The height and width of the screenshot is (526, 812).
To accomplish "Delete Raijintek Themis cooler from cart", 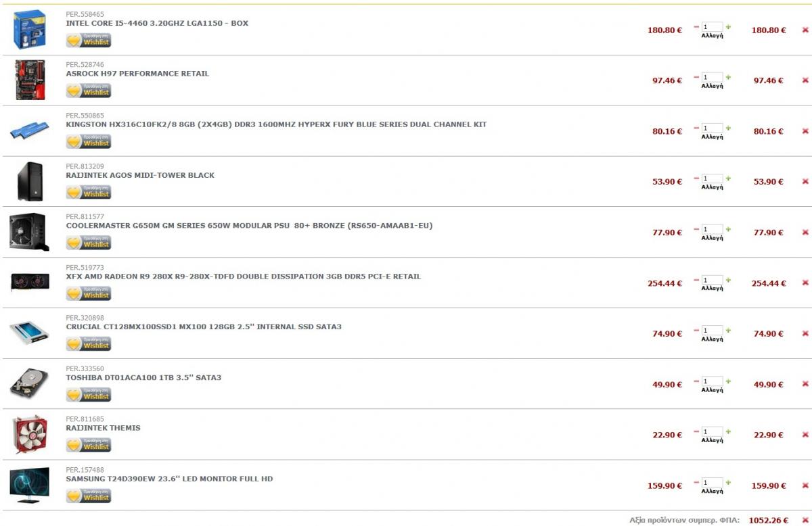I will tap(805, 435).
